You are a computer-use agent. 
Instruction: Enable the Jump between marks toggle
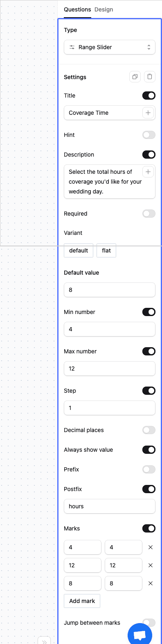149,623
